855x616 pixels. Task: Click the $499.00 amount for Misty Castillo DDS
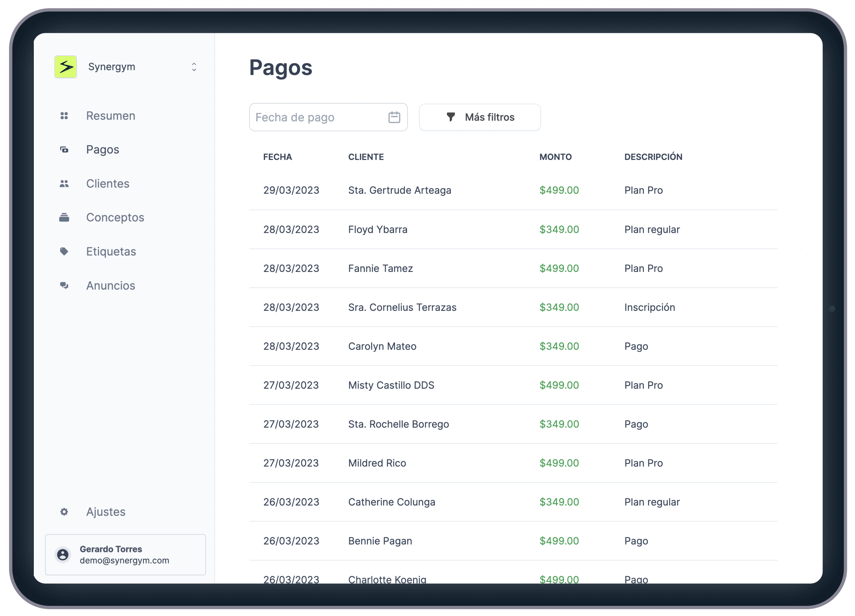click(559, 385)
